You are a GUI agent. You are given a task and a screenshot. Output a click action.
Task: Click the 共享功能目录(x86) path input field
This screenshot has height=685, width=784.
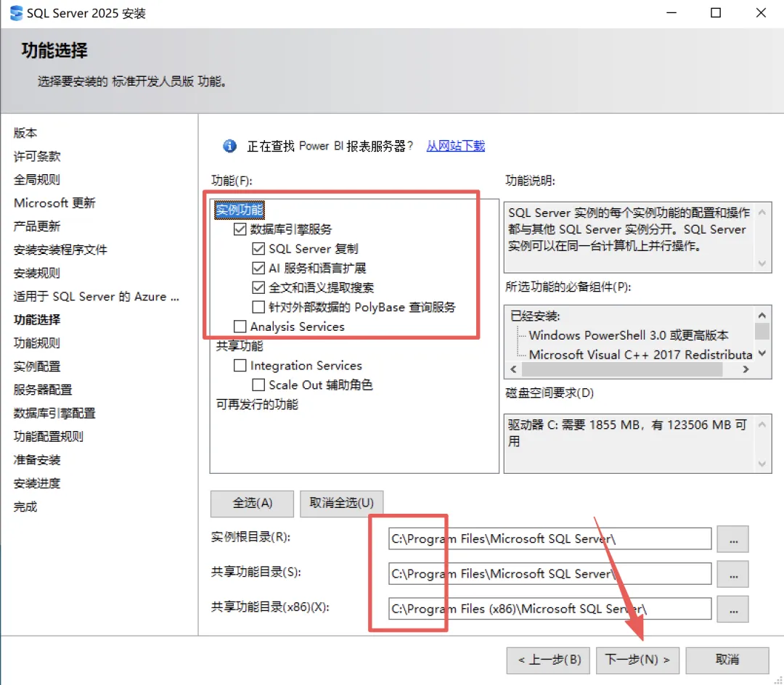pyautogui.click(x=550, y=609)
